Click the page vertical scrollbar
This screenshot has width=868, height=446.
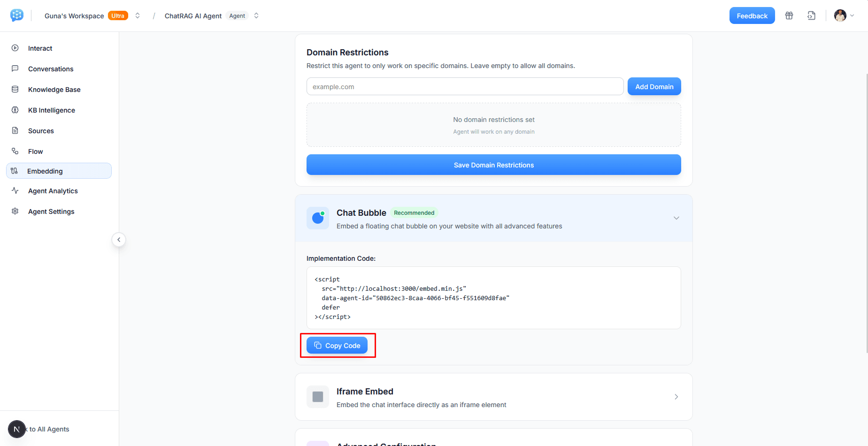(866, 213)
